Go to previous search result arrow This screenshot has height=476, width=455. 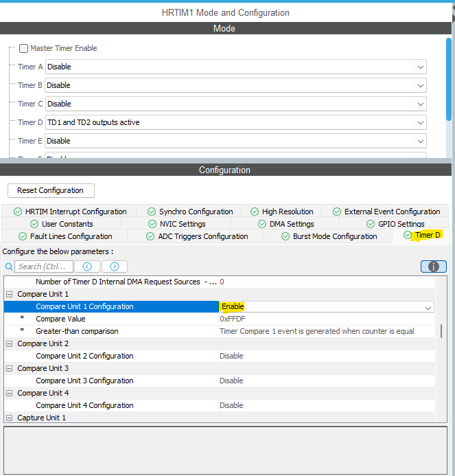click(x=87, y=267)
